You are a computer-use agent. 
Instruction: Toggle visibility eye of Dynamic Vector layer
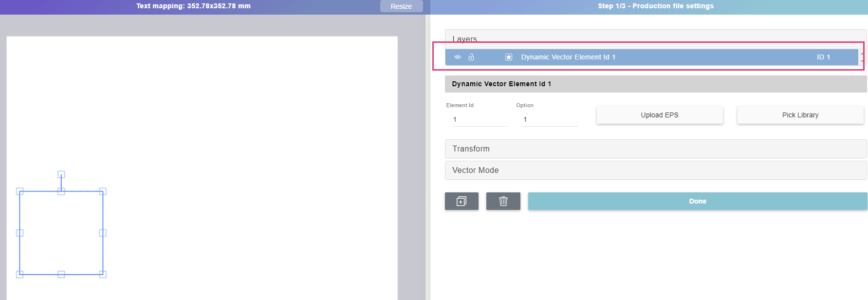tap(457, 57)
